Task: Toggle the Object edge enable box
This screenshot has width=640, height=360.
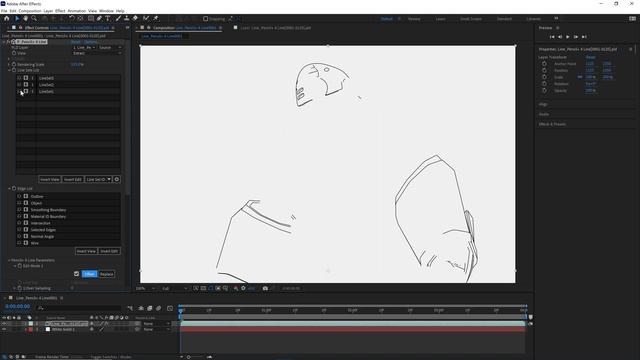Action: tap(26, 203)
